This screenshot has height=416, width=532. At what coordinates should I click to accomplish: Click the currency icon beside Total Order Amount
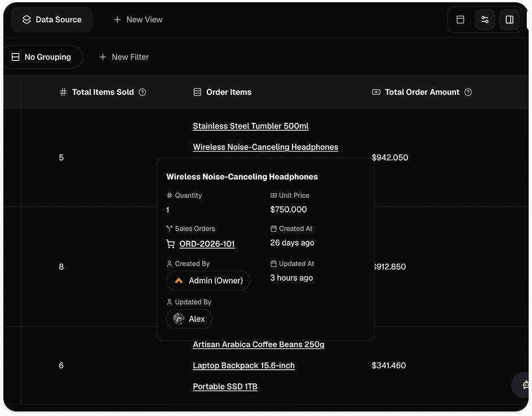[376, 92]
